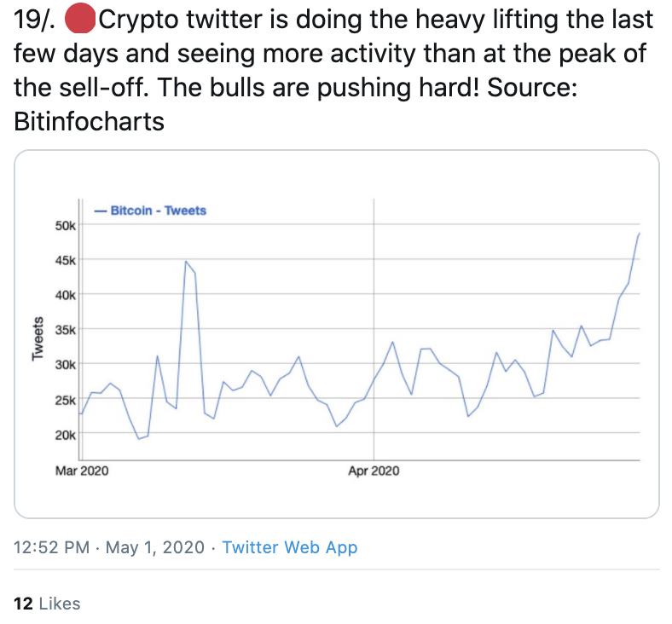Click the mid-March spike peak on chart

(186, 261)
